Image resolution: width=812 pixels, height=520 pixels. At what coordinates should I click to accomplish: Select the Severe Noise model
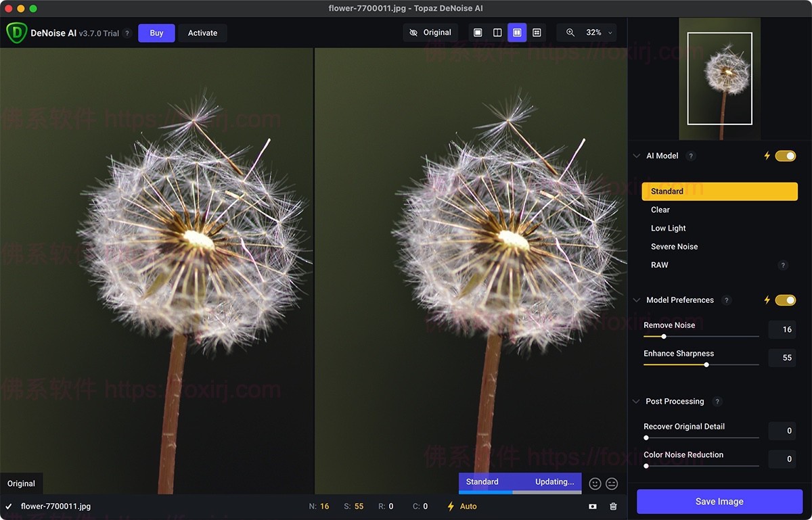tap(674, 247)
